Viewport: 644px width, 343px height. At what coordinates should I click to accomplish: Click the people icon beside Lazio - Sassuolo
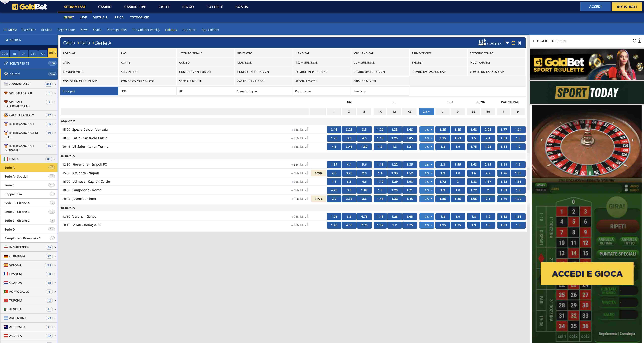tap(301, 138)
